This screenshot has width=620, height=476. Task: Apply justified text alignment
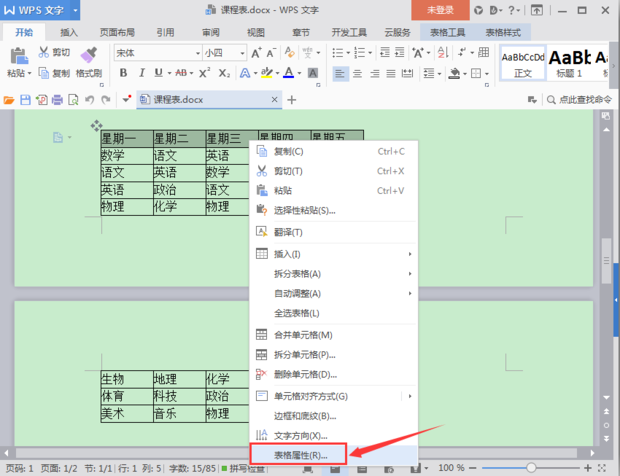click(391, 73)
